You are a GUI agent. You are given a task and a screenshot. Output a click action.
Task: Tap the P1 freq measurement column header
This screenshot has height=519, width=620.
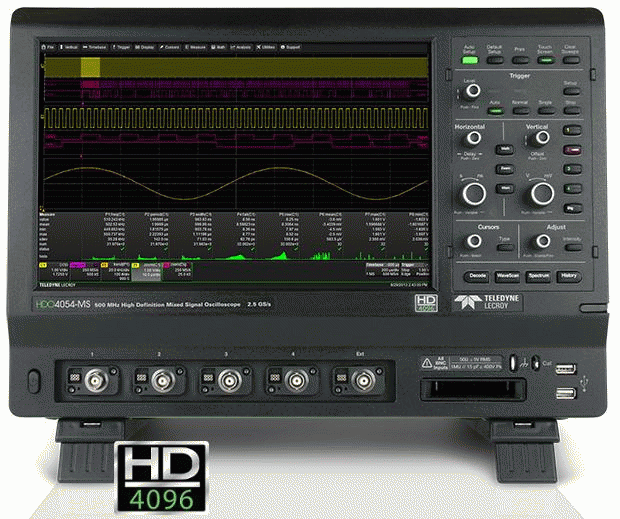point(115,215)
